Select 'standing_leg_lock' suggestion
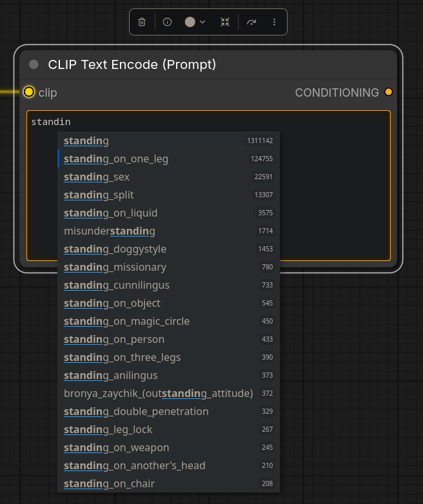The height and width of the screenshot is (504, 423). (x=168, y=429)
